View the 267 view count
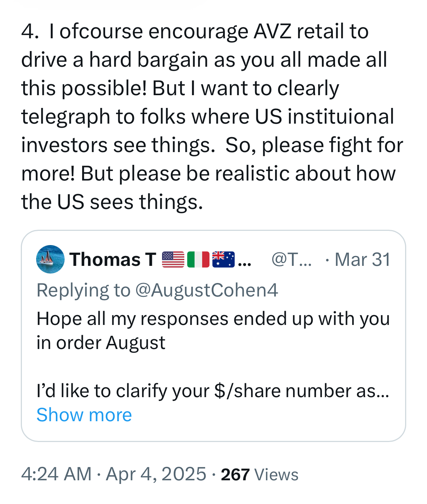Viewport: 427px width, 504px height. click(235, 474)
